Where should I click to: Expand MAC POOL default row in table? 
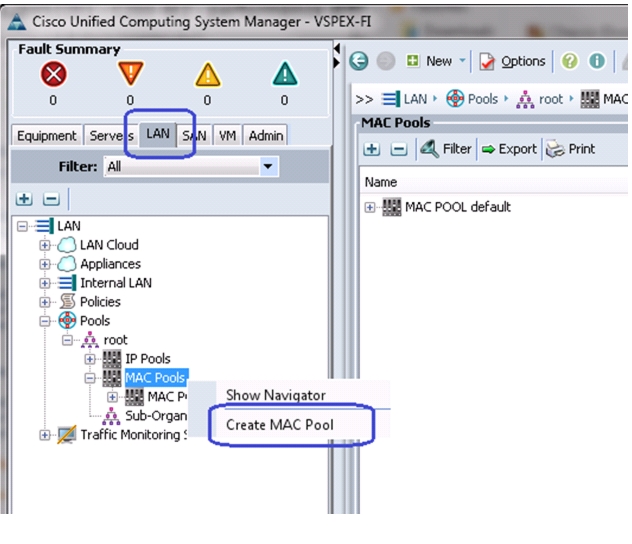tap(370, 207)
